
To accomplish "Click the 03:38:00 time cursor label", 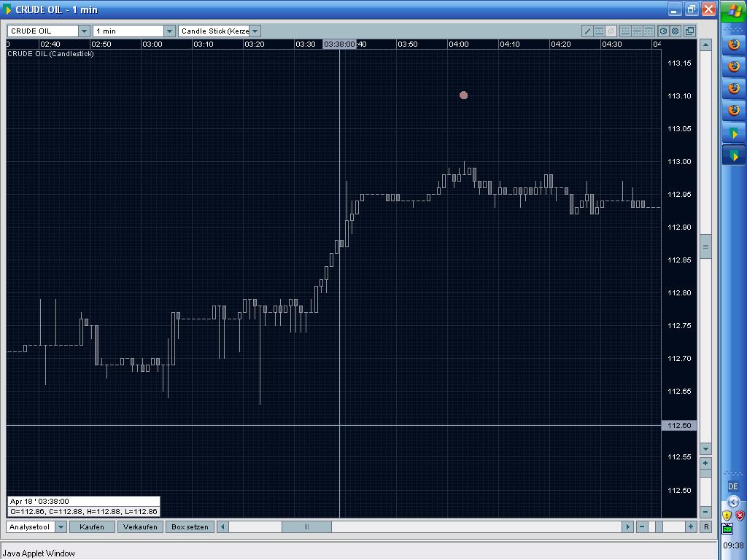I will 340,44.
